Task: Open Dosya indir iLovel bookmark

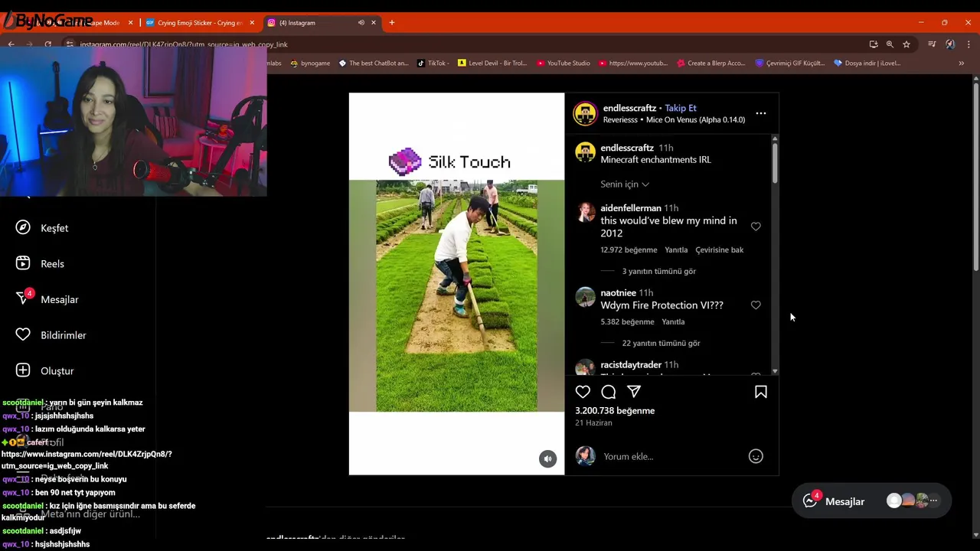Action: click(867, 63)
